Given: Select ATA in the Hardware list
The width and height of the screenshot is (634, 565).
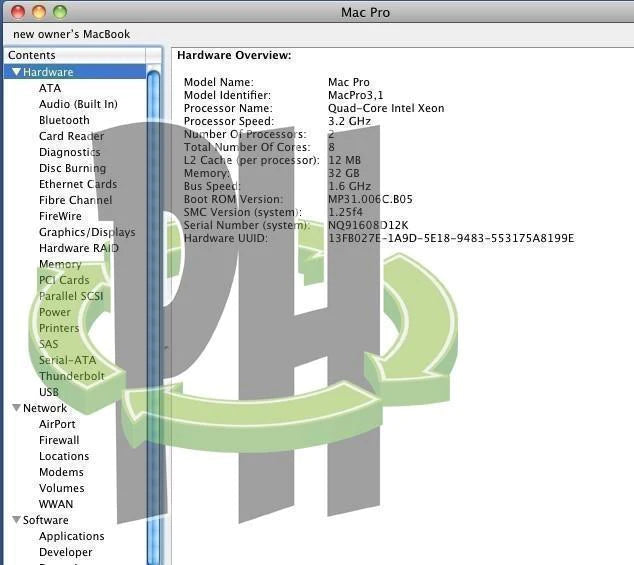Looking at the screenshot, I should click(x=50, y=88).
